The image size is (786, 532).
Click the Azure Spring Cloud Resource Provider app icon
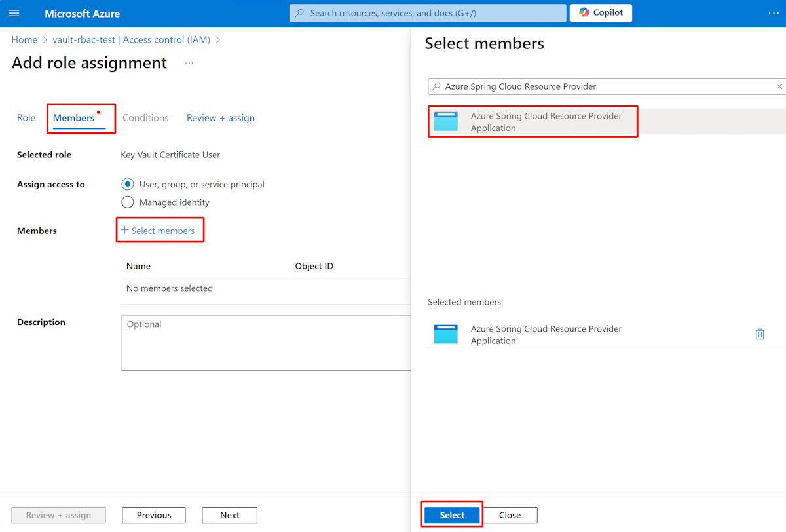[x=446, y=121]
